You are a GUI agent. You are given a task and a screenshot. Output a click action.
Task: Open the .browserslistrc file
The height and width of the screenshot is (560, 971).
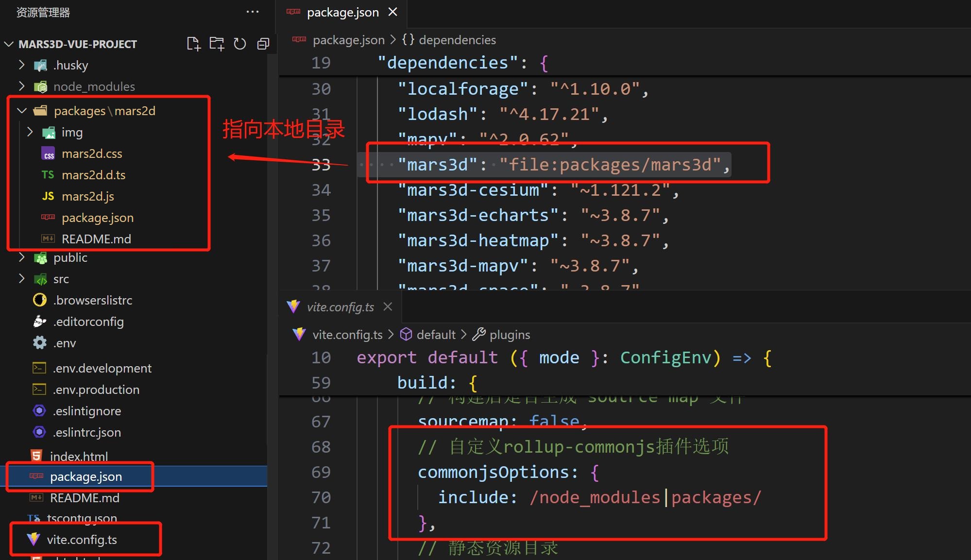[92, 300]
